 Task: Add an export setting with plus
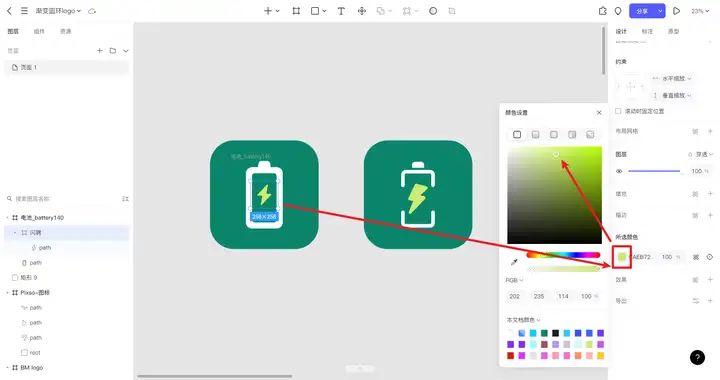pos(710,301)
